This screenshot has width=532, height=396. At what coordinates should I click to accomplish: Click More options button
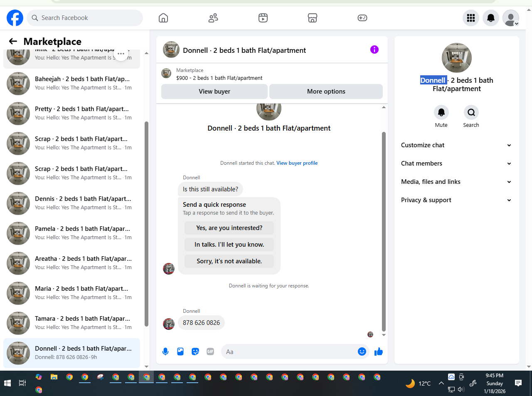326,92
